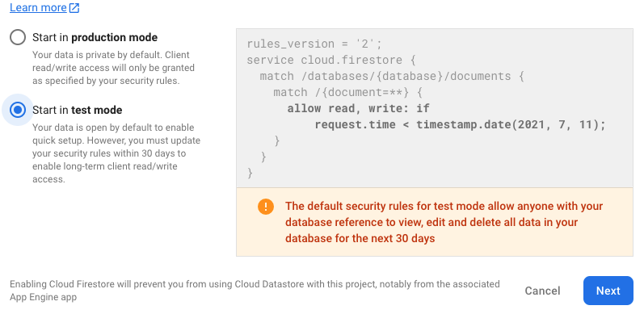Click the match /{document=**} code line
Viewport: 644px width, 314px height.
point(348,92)
